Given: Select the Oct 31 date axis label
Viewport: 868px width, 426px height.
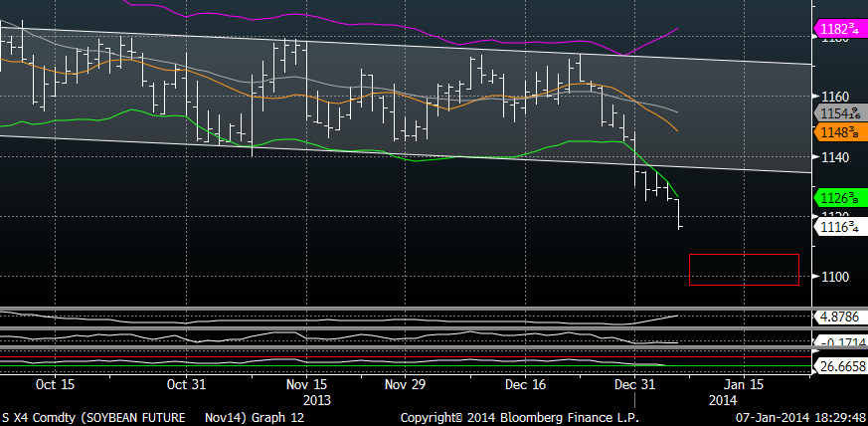Looking at the screenshot, I should click(x=186, y=384).
